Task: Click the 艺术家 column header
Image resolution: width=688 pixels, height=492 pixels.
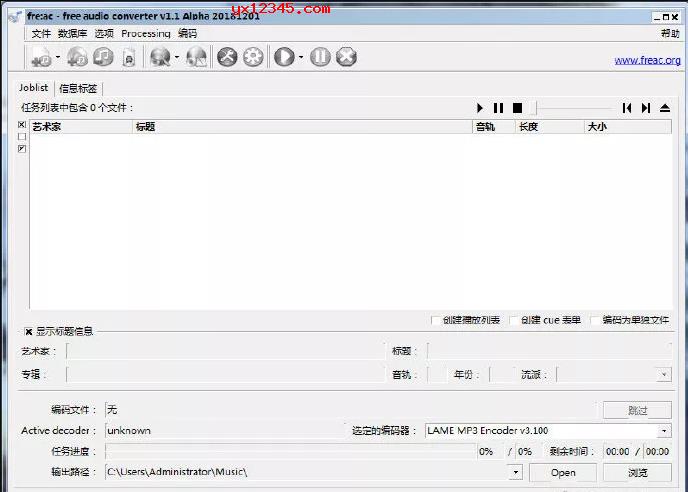Action: [x=80, y=127]
